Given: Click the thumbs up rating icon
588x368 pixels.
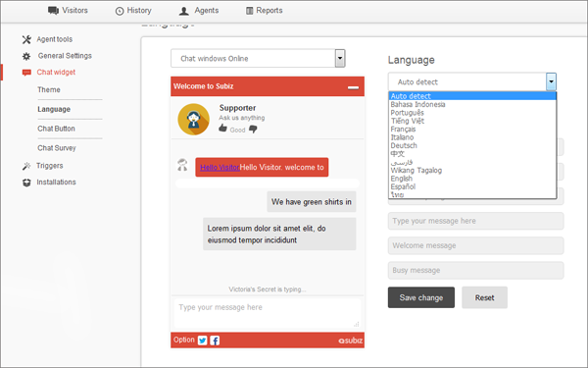Looking at the screenshot, I should click(222, 129).
